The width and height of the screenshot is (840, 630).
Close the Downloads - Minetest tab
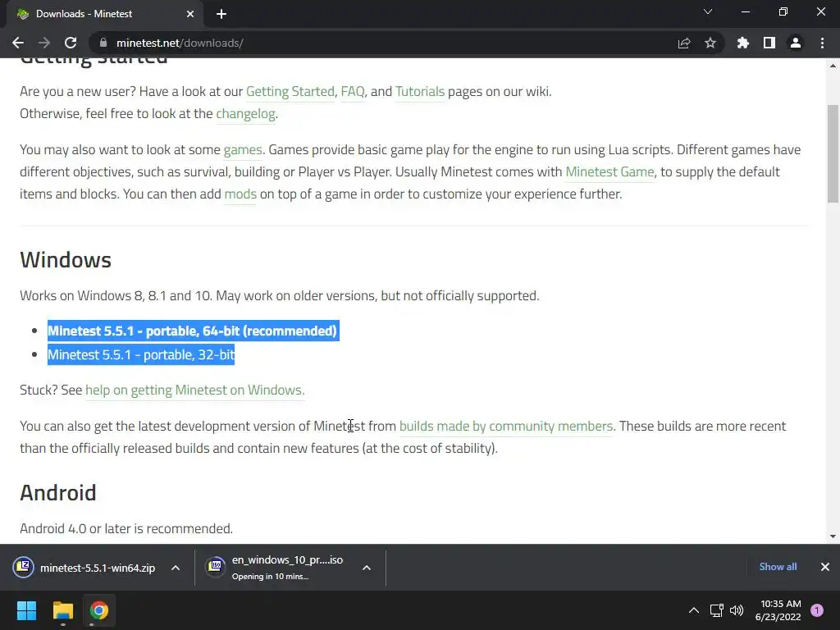click(190, 14)
